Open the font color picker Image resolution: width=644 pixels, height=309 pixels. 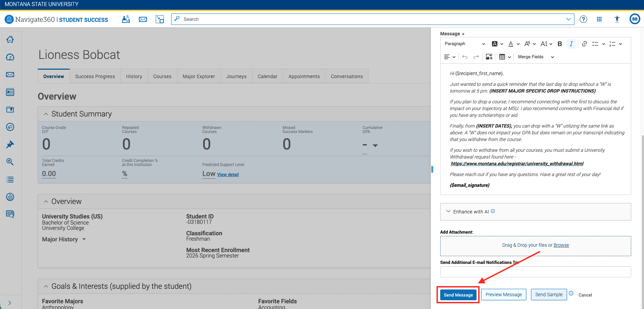pos(514,44)
